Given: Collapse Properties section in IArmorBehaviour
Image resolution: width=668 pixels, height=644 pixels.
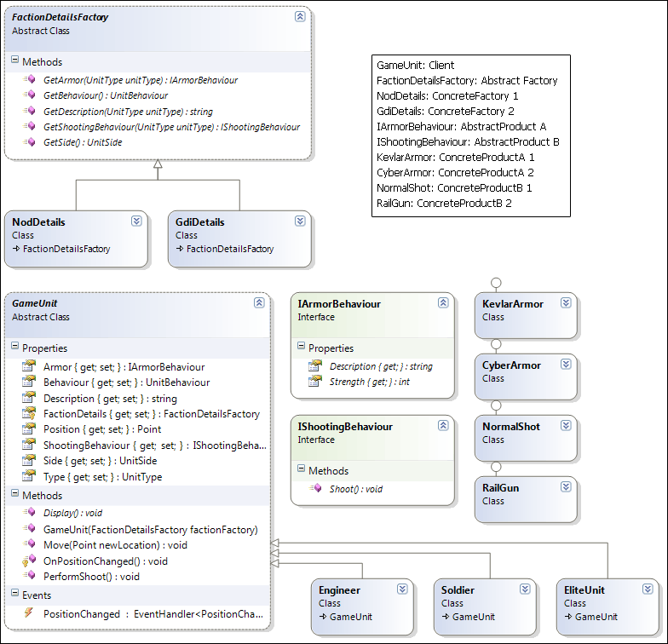Looking at the screenshot, I should pyautogui.click(x=302, y=346).
